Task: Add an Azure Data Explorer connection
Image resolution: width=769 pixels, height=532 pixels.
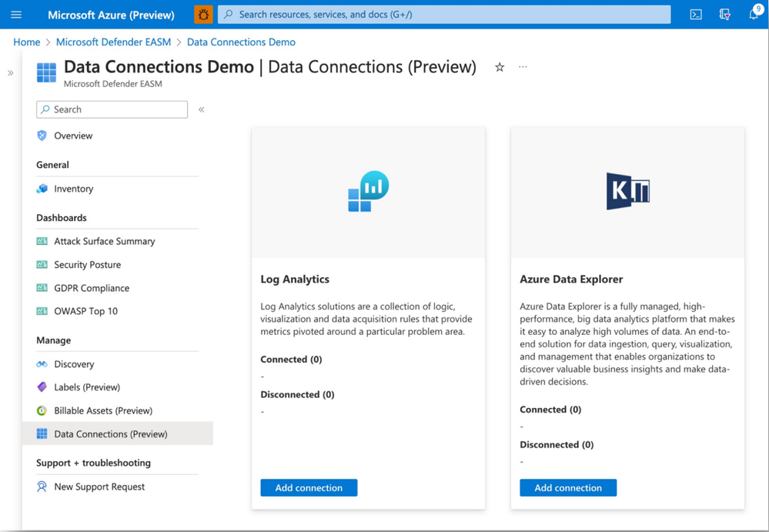Action: [568, 488]
